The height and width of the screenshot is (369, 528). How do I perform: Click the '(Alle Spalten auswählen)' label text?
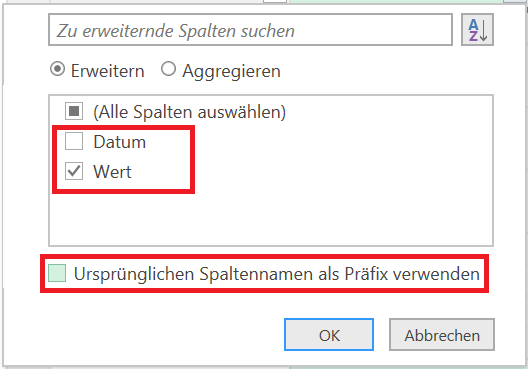[190, 112]
